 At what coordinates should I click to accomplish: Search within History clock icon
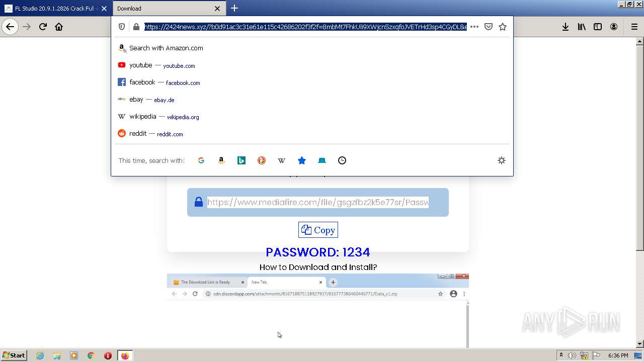[x=342, y=160]
